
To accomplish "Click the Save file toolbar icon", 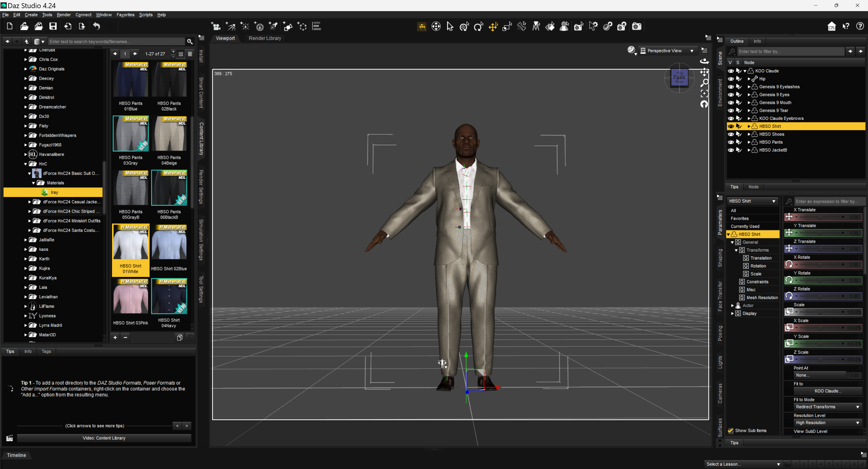I will click(53, 26).
